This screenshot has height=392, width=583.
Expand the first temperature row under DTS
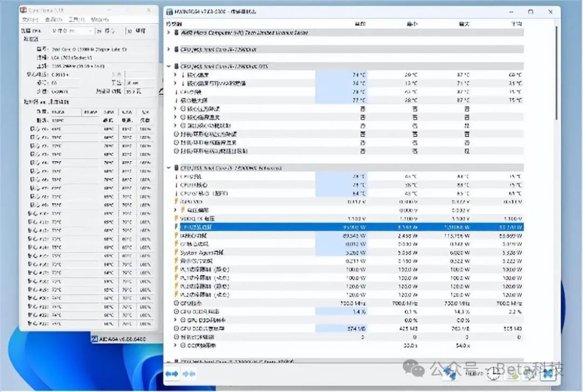click(175, 75)
